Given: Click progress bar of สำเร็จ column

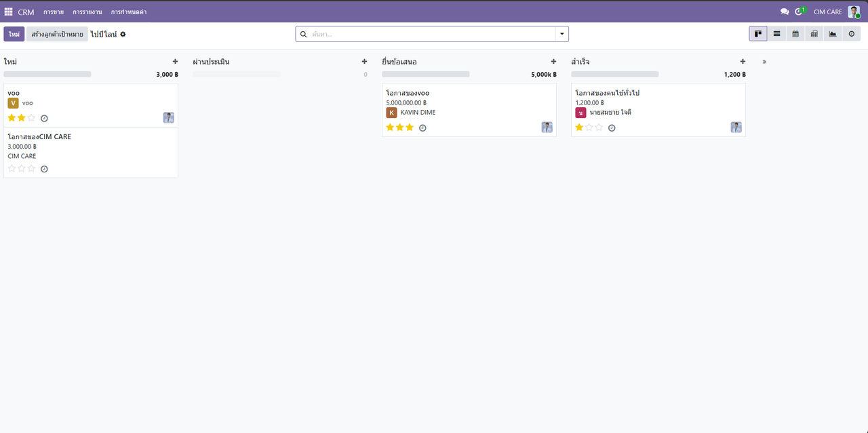Looking at the screenshot, I should [x=615, y=74].
